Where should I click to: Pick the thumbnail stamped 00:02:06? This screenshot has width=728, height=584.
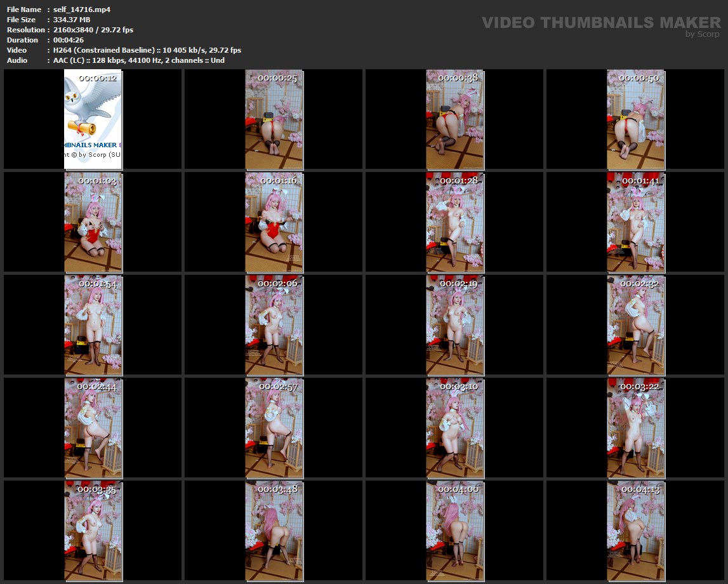tap(274, 324)
